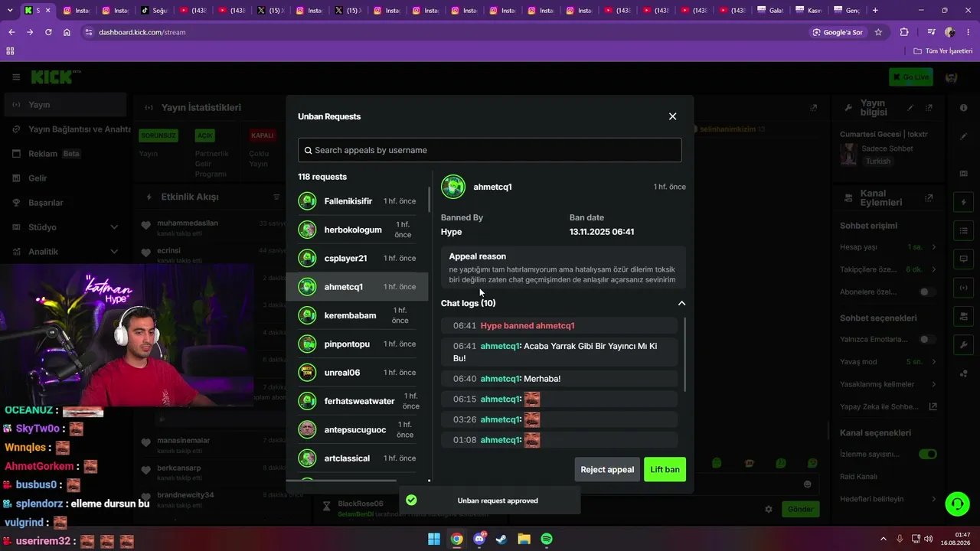Viewport: 980px width, 551px height.
Task: Open the Yayın sidebar section
Action: [64, 105]
